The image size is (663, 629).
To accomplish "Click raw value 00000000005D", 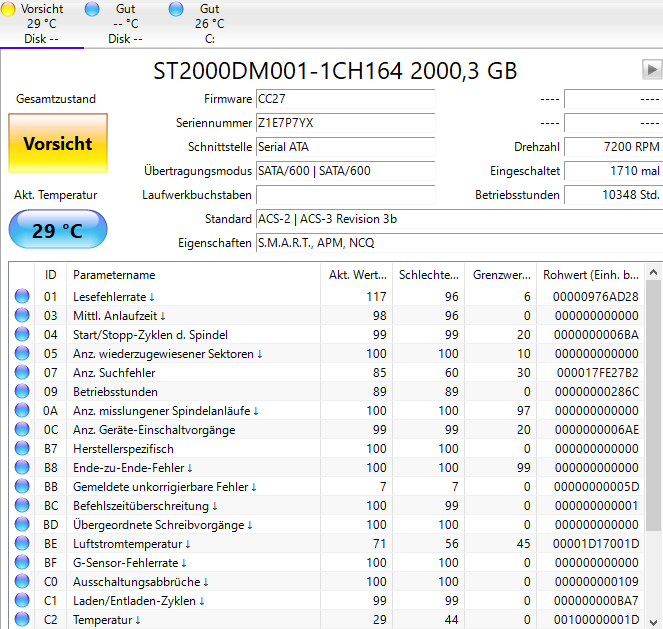I will click(596, 487).
